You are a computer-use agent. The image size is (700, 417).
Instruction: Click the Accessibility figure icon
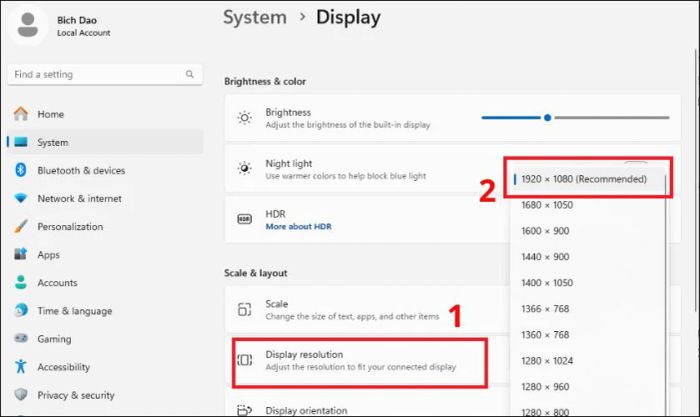click(x=21, y=367)
